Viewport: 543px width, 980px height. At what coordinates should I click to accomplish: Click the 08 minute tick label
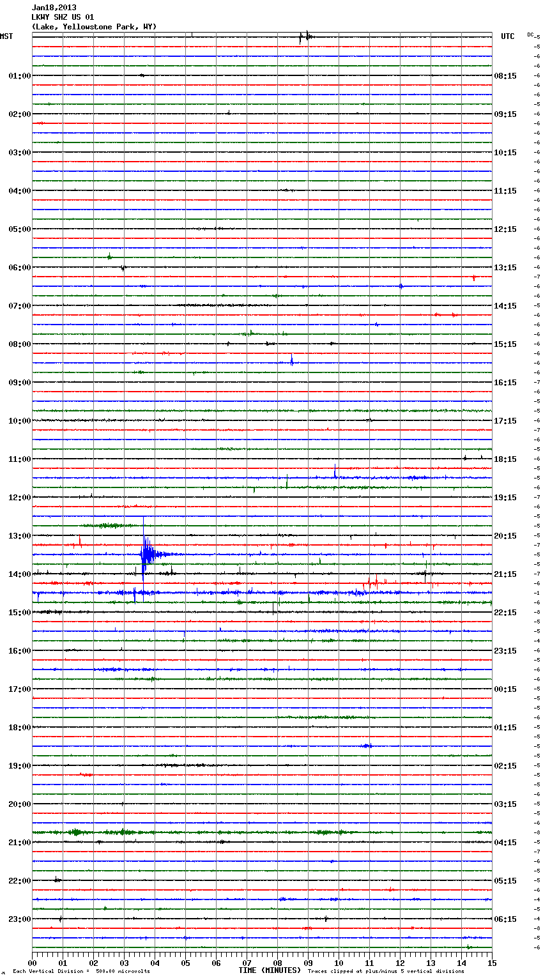pos(277,963)
